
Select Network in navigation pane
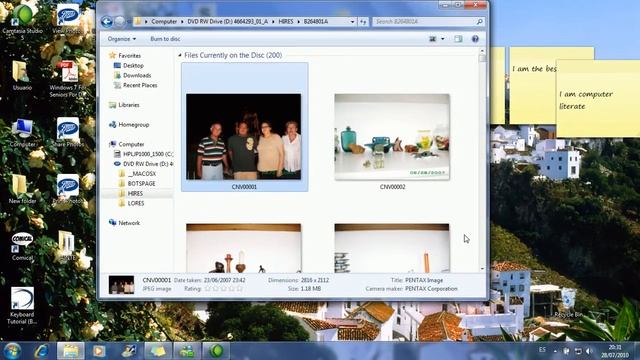point(129,223)
